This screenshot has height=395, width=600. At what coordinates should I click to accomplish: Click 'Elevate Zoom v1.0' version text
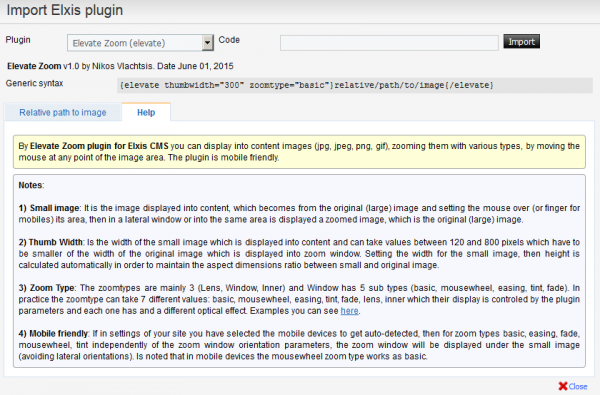(43, 66)
